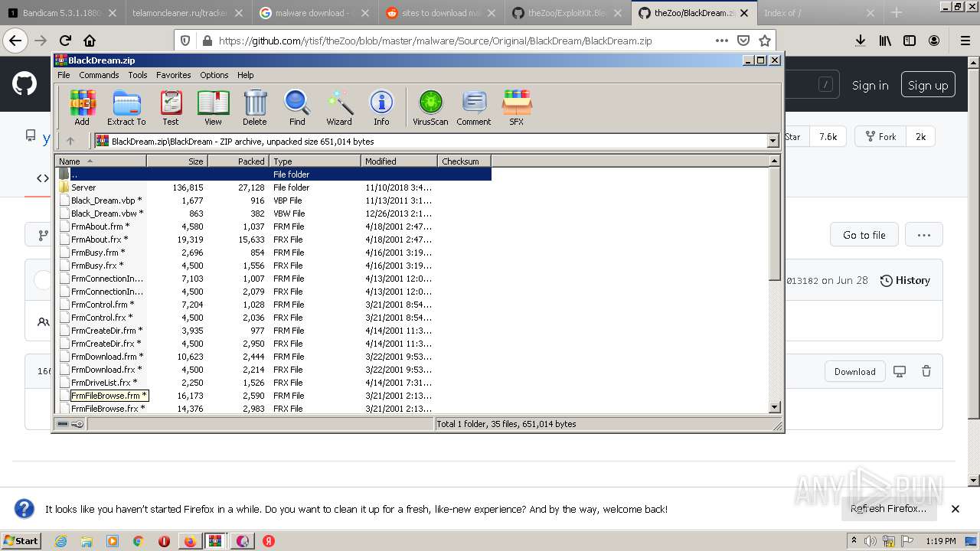Switch to the 'malware download' Google tab
Viewport: 980px width, 551px height.
tap(314, 13)
